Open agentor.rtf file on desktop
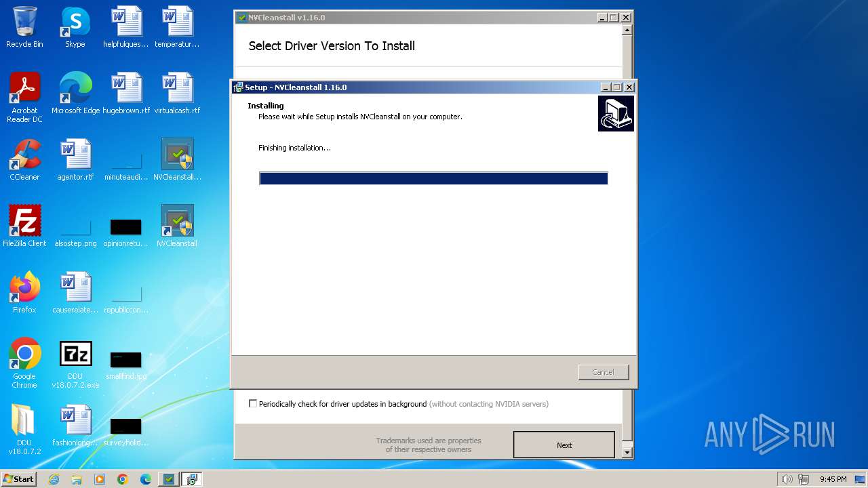Screen dimensions: 868x488 (x=75, y=160)
